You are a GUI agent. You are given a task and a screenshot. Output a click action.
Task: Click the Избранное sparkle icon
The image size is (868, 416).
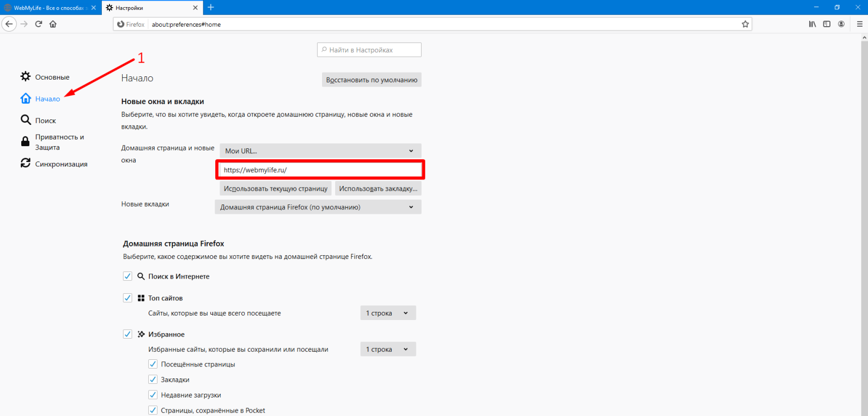coord(141,334)
